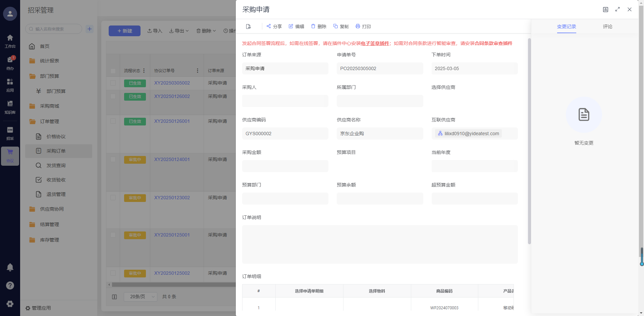Expand the 导出 export dropdown
The width and height of the screenshot is (644, 316).
pos(179,31)
